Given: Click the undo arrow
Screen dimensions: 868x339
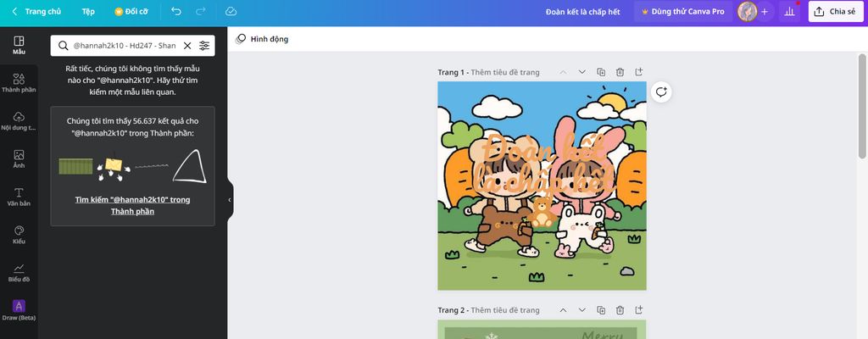Looking at the screenshot, I should point(176,11).
